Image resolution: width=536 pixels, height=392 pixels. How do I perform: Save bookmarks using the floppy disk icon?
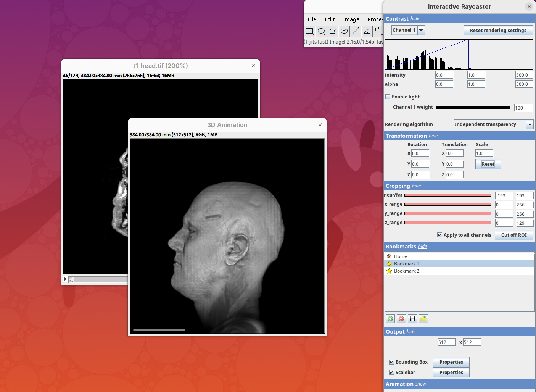tap(412, 319)
